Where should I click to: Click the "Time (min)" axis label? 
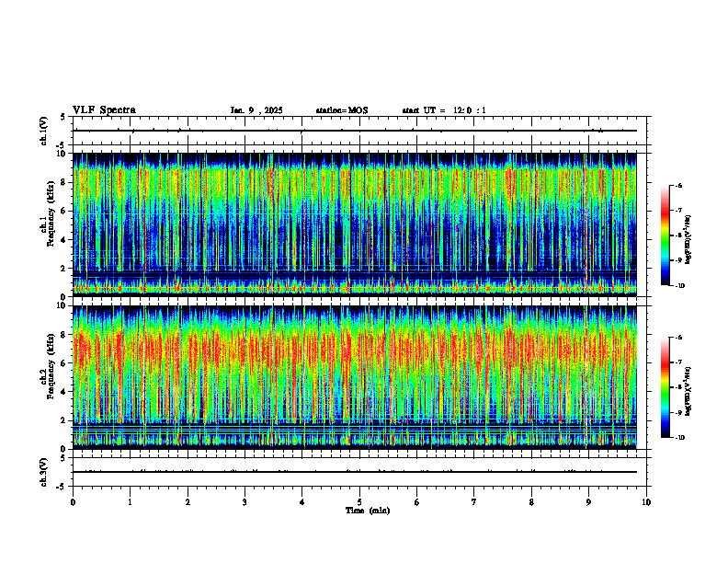click(x=368, y=511)
